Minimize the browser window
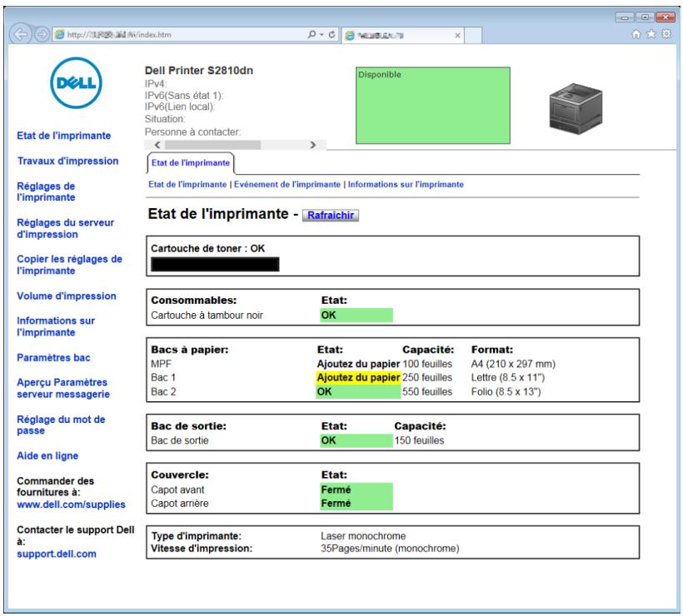 625,17
